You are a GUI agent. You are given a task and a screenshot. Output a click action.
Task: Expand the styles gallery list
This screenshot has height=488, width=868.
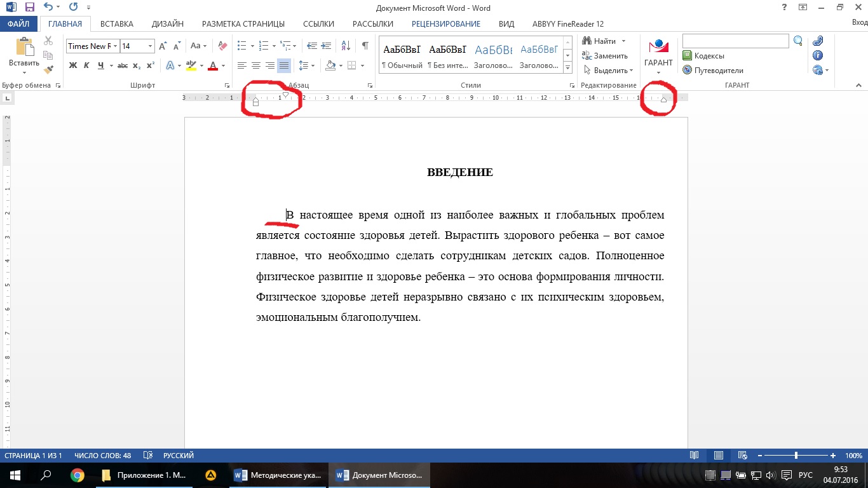(x=567, y=67)
